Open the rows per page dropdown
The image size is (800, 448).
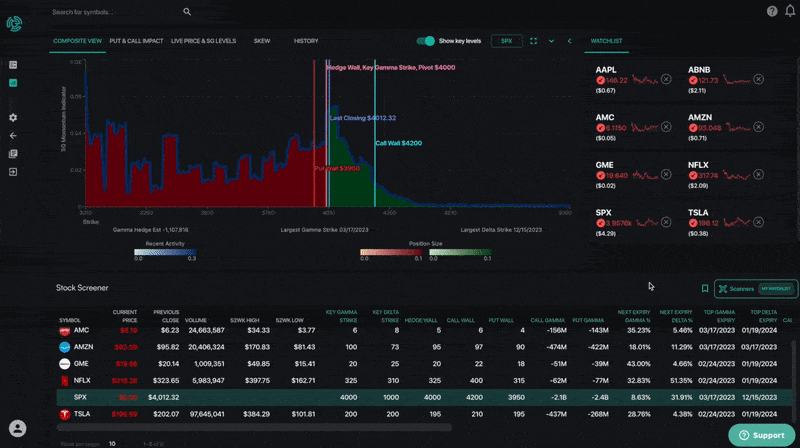[112, 444]
